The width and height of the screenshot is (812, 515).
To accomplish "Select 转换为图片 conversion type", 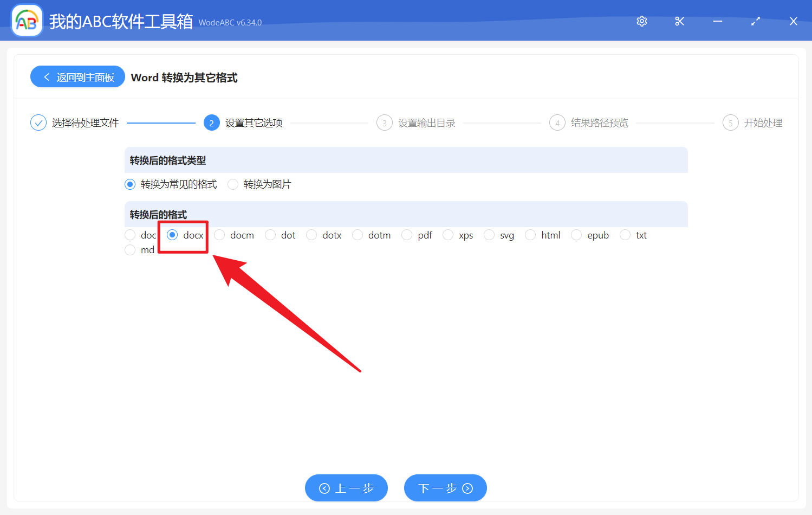I will [233, 184].
